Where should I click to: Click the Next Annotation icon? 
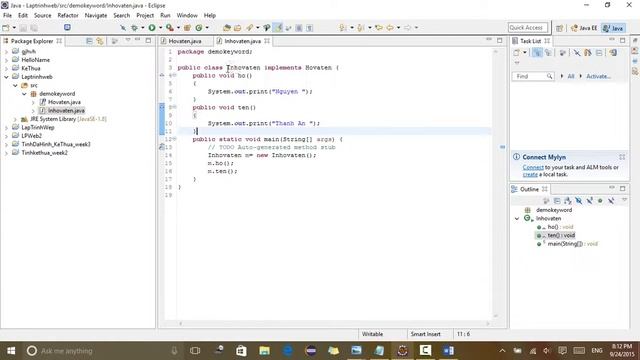coord(343,28)
